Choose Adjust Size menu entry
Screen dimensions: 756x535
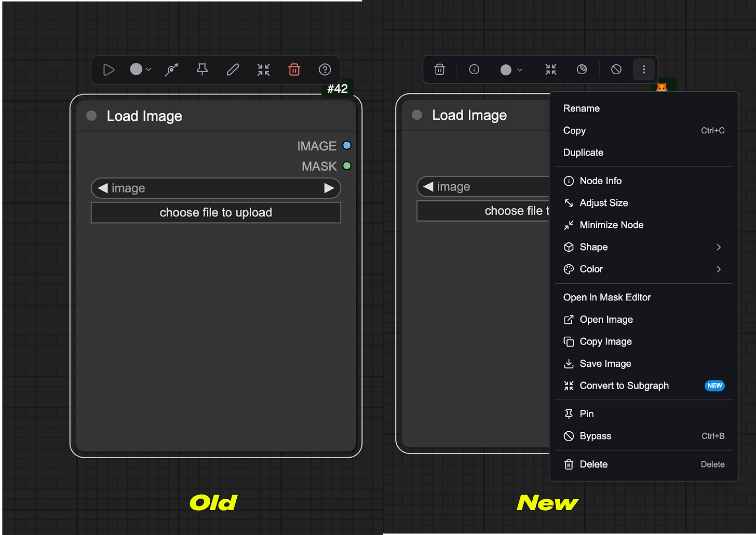click(x=644, y=203)
